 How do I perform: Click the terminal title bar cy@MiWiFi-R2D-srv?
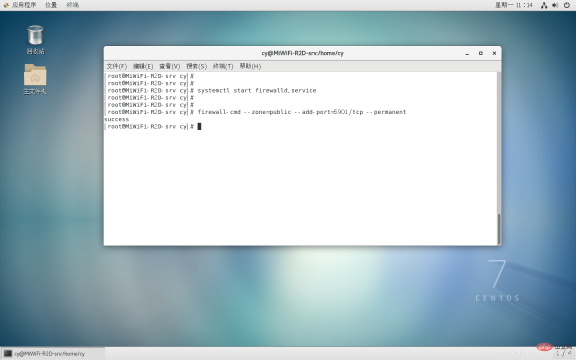302,53
